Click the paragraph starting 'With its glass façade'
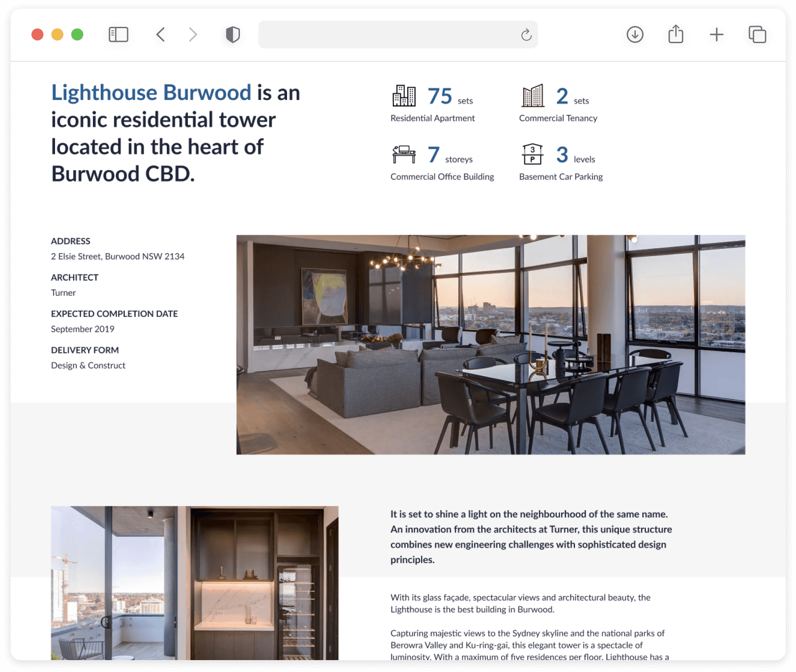The image size is (796, 672). coord(520,603)
